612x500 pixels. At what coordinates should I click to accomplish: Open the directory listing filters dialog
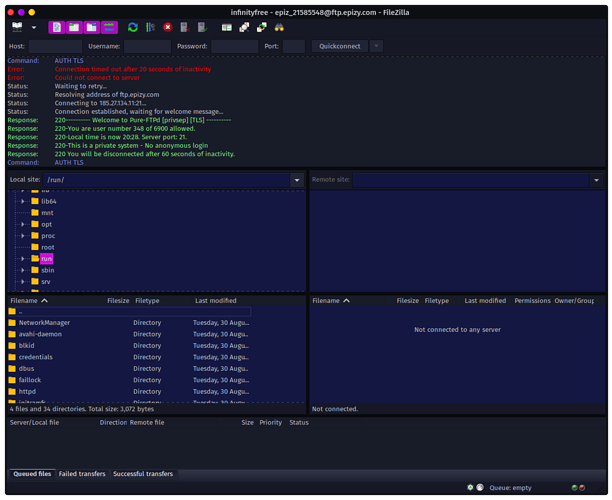(x=227, y=27)
